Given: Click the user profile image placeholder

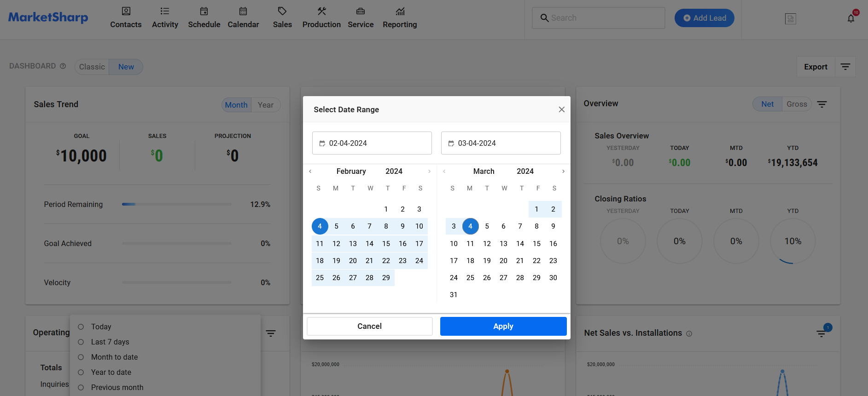Looking at the screenshot, I should [791, 18].
